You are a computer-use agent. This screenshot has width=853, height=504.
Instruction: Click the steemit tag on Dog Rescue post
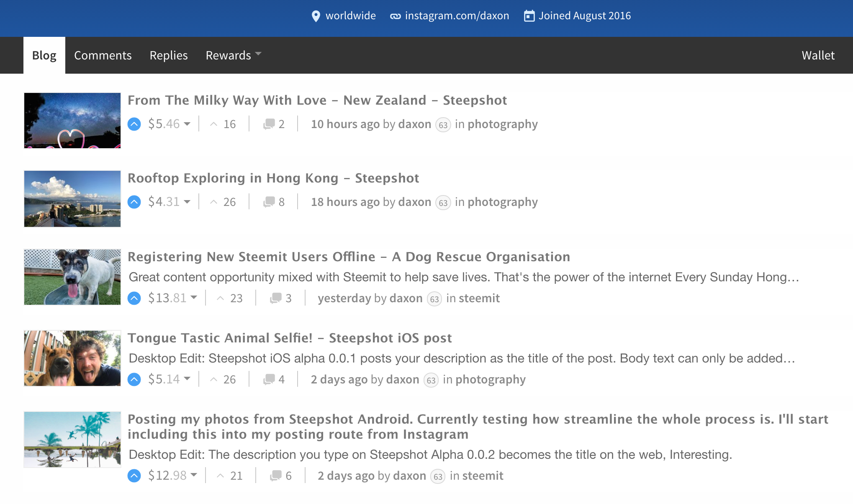point(479,298)
